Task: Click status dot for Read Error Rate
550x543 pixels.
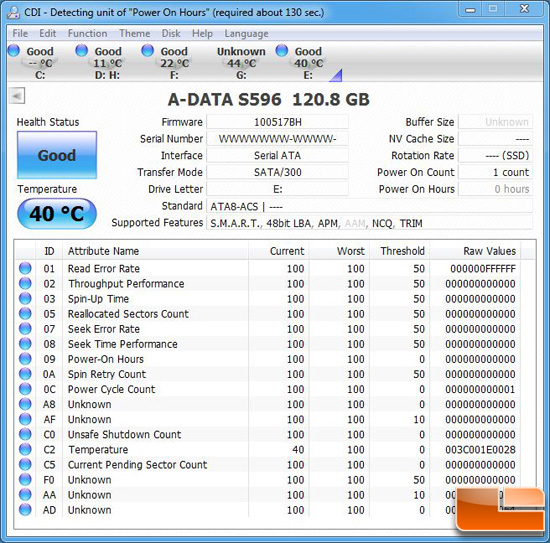Action: pyautogui.click(x=25, y=268)
